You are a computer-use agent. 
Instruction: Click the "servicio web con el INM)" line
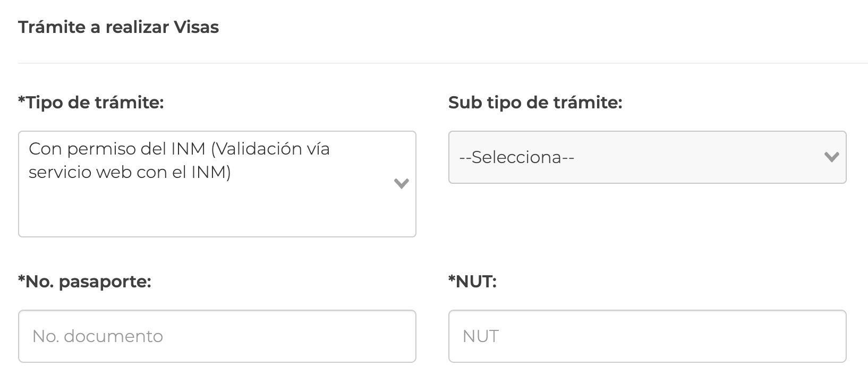click(130, 173)
